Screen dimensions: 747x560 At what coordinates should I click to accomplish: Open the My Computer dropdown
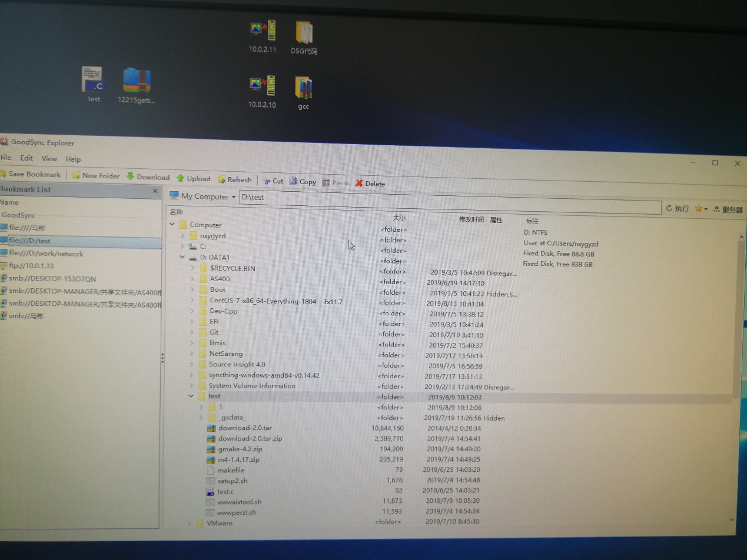[202, 196]
